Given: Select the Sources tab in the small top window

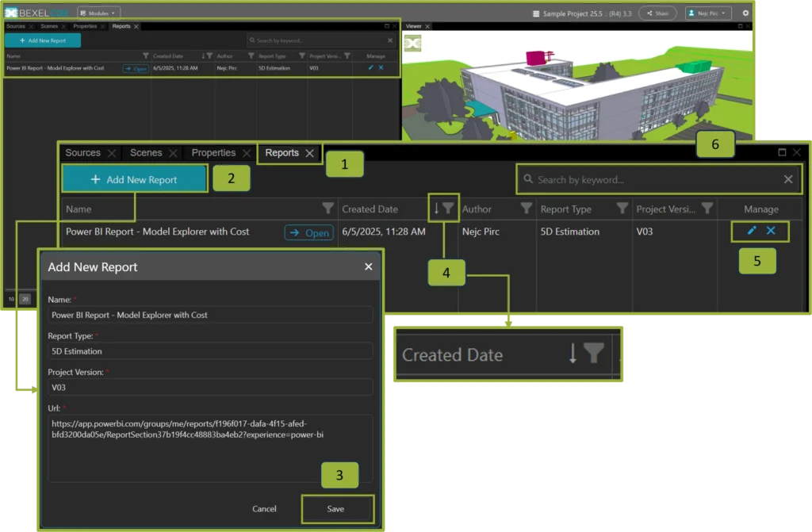Looking at the screenshot, I should click(16, 26).
